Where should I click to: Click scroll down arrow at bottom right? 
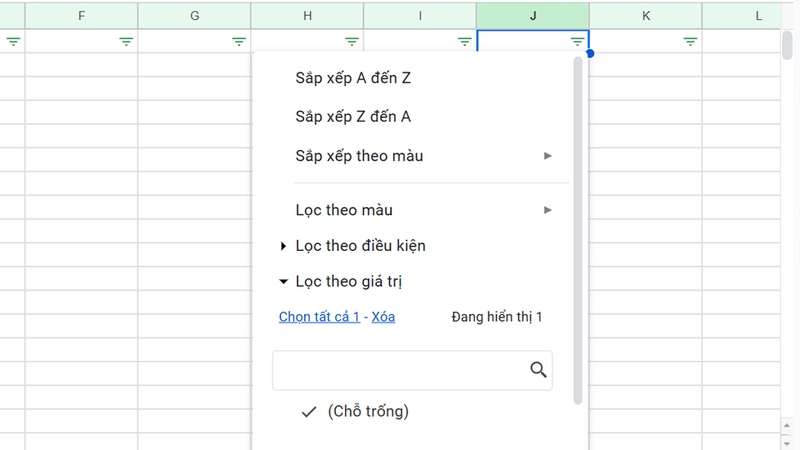787,443
